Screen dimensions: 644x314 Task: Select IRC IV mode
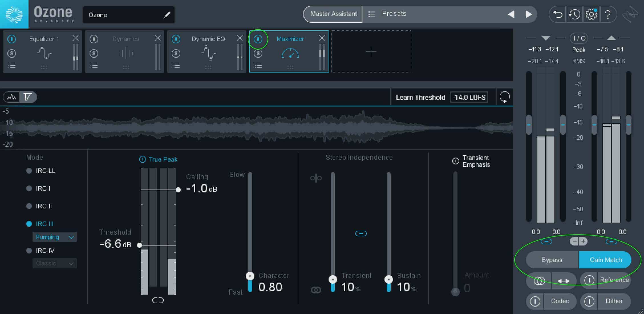pyautogui.click(x=29, y=251)
